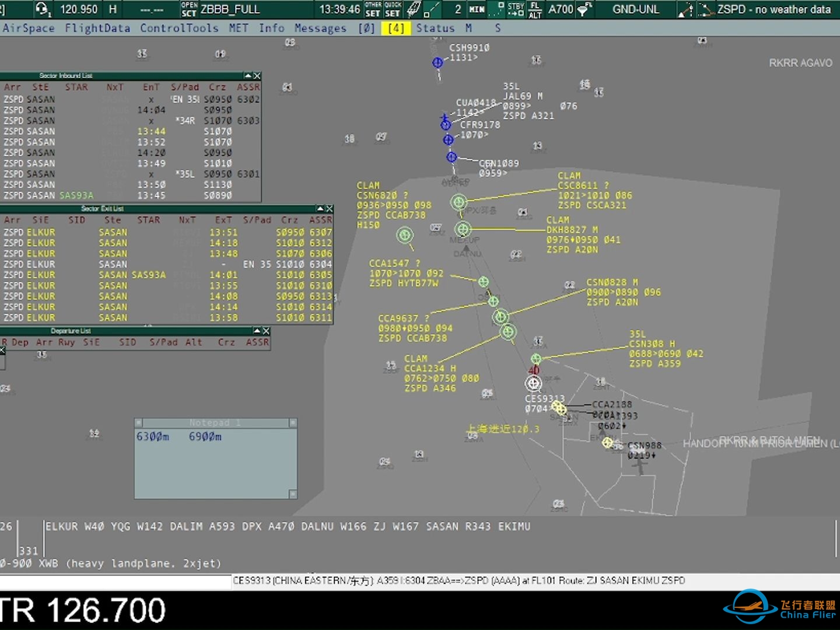Click the highlighted [4] message counter
The height and width of the screenshot is (630, 840).
[396, 28]
